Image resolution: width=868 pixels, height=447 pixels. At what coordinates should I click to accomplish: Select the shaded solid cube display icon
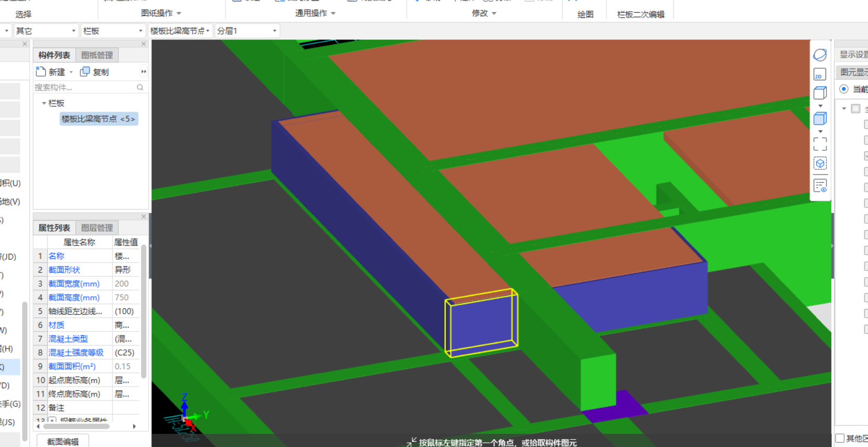820,119
